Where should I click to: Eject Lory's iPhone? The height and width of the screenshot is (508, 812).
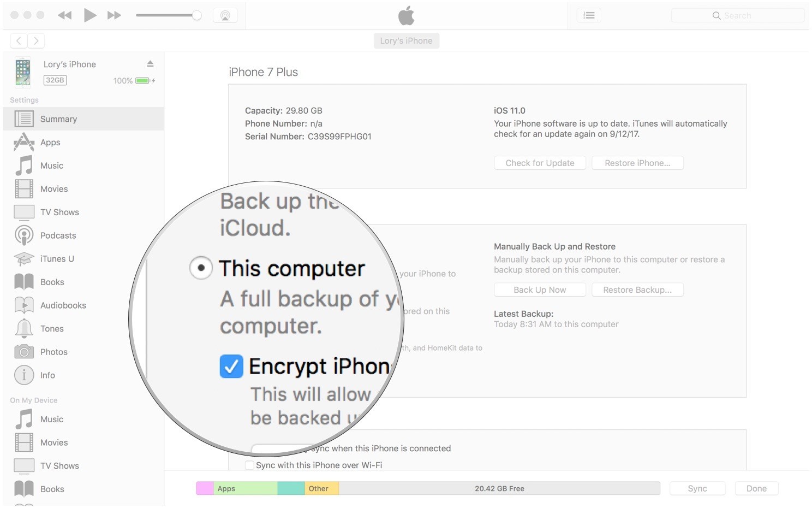tap(150, 64)
